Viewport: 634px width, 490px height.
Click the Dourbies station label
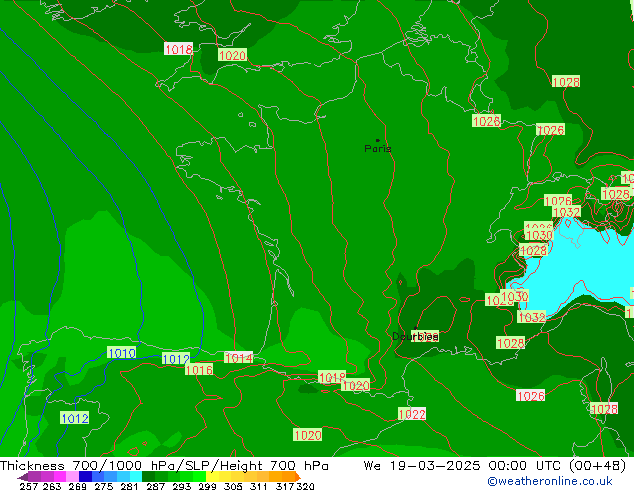[415, 336]
